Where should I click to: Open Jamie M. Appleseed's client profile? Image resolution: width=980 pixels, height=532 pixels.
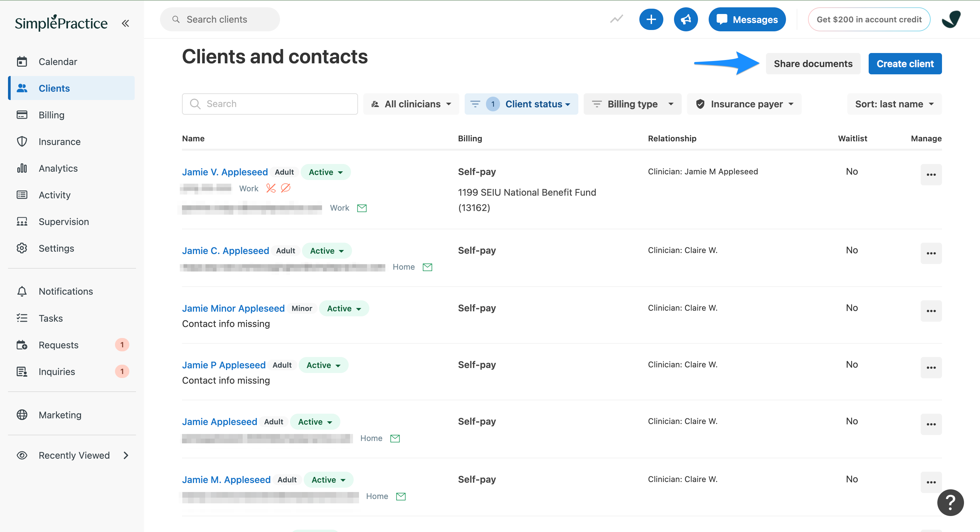click(226, 479)
